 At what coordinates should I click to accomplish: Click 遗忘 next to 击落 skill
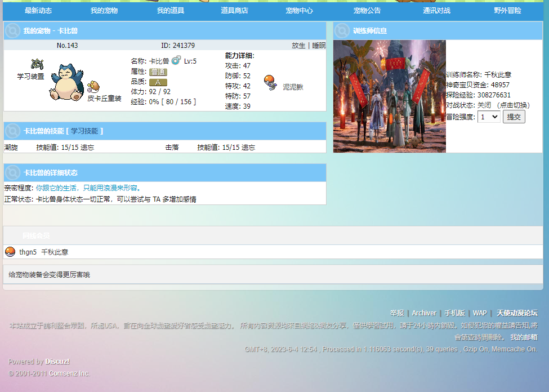coord(248,148)
